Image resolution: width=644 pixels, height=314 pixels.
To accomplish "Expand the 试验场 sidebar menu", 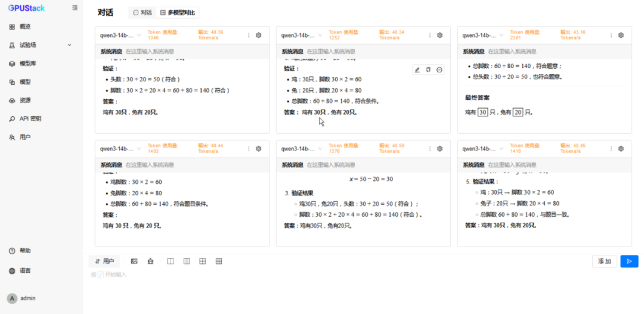I will click(41, 45).
